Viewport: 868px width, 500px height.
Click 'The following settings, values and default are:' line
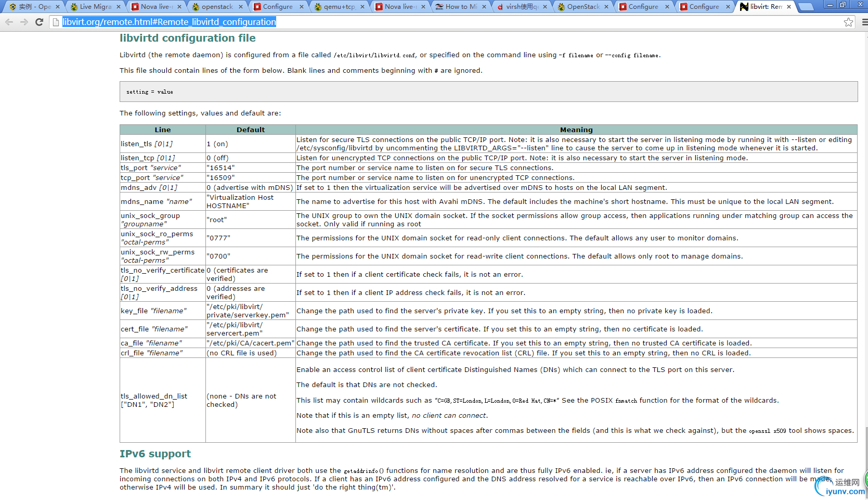click(200, 113)
